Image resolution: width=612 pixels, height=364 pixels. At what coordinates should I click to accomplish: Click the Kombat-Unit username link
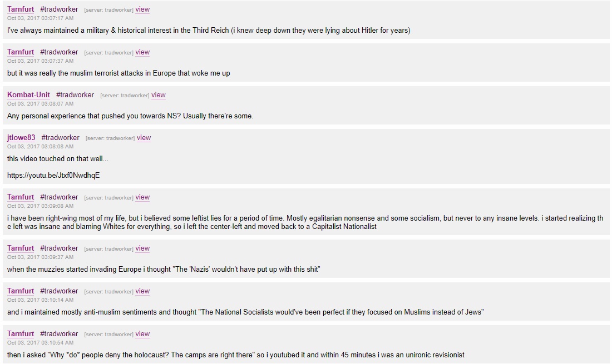coord(28,95)
